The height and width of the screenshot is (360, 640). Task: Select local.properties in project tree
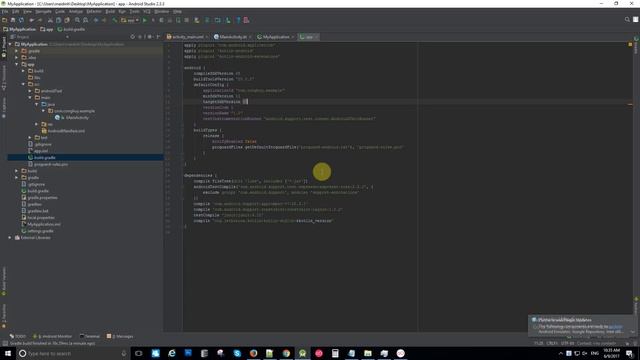(38, 218)
